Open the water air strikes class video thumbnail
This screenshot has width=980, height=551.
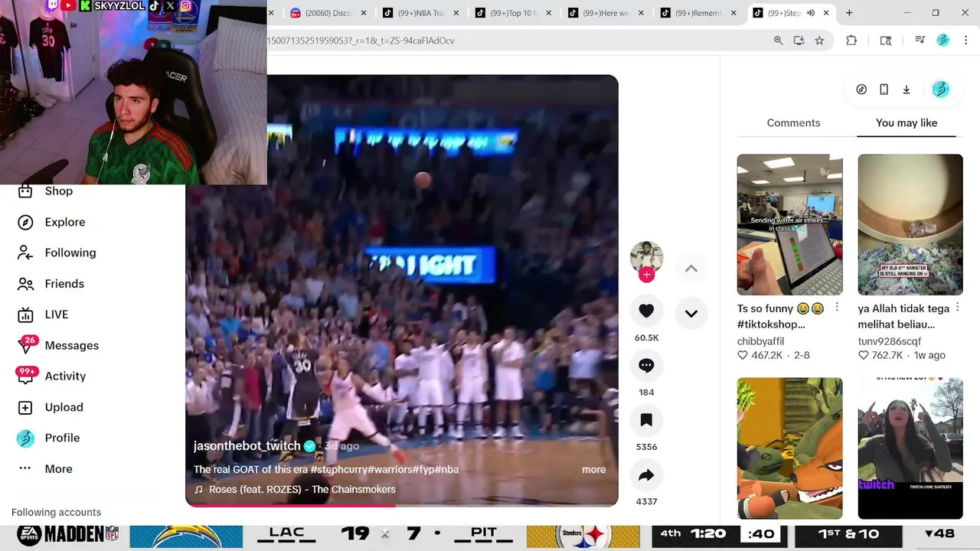(x=789, y=224)
